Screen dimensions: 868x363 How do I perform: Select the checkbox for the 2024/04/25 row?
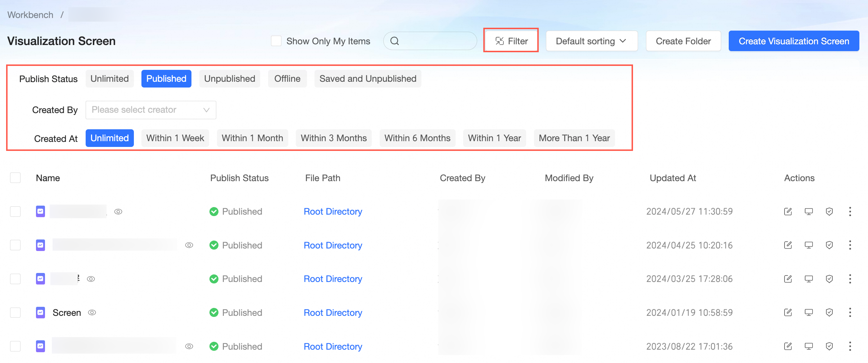pos(15,245)
